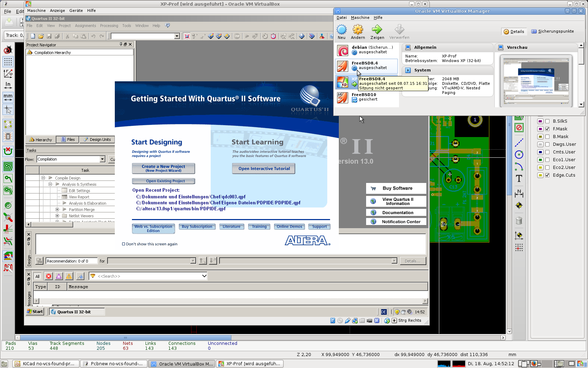Click the Start Compilation play icon
Screen dimensions: 588x368
247,36
